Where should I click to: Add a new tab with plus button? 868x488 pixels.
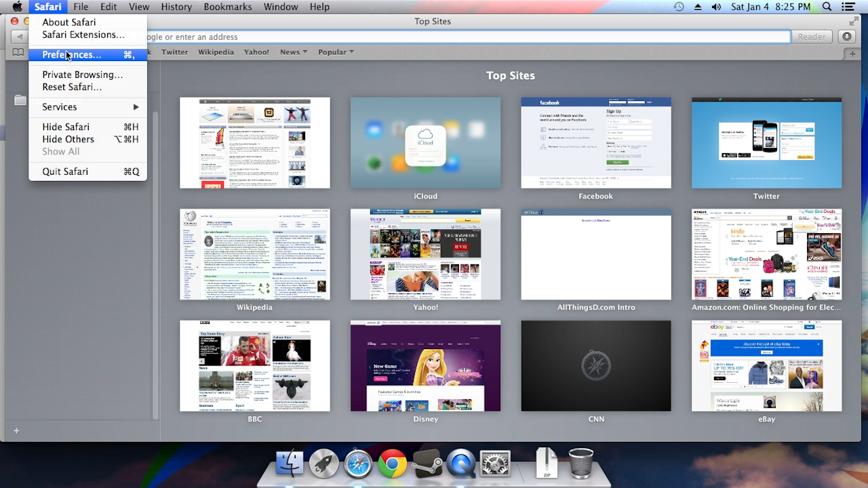[x=853, y=54]
